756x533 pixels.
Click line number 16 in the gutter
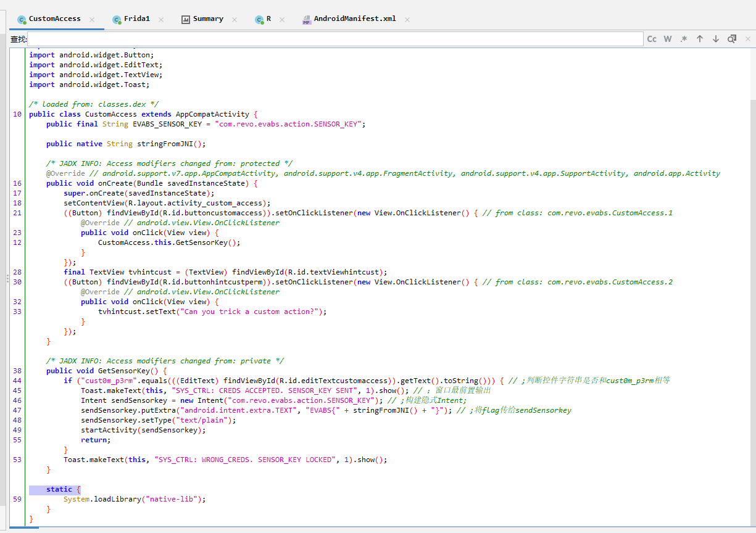click(x=17, y=183)
